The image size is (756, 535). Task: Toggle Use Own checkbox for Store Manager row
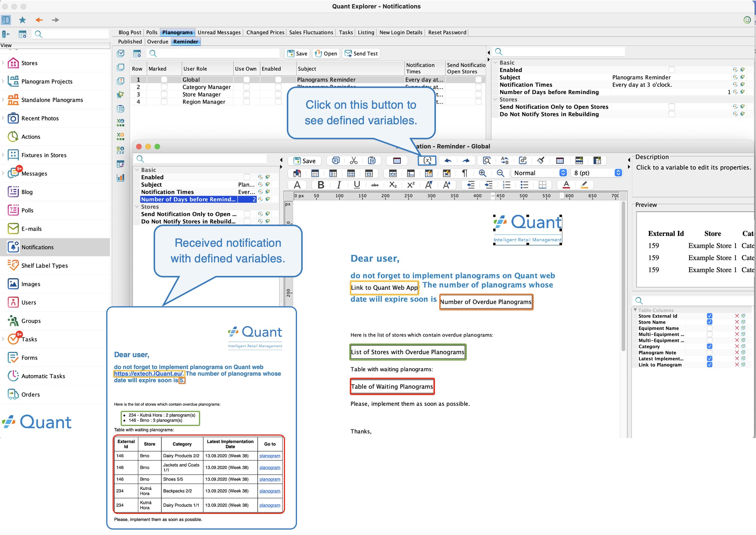tap(246, 94)
